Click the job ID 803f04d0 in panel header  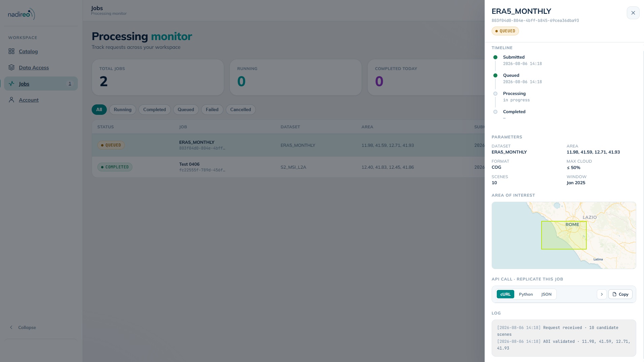click(x=535, y=21)
